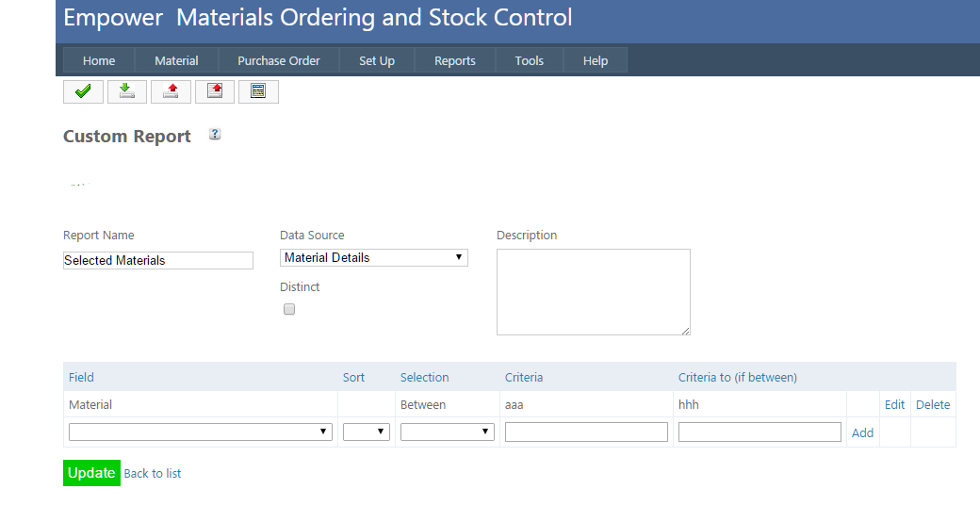980x505 pixels.
Task: Expand the Selection dropdown in new row
Action: click(x=447, y=432)
